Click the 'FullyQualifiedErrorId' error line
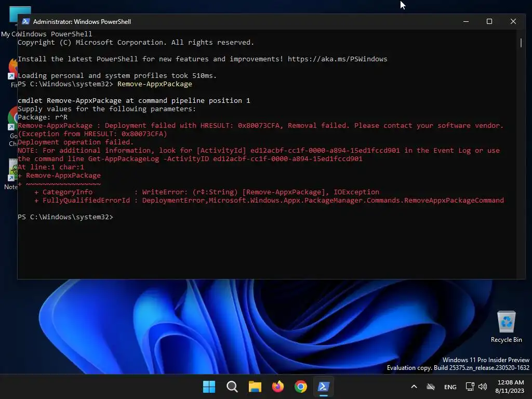This screenshot has width=532, height=399. 269,200
